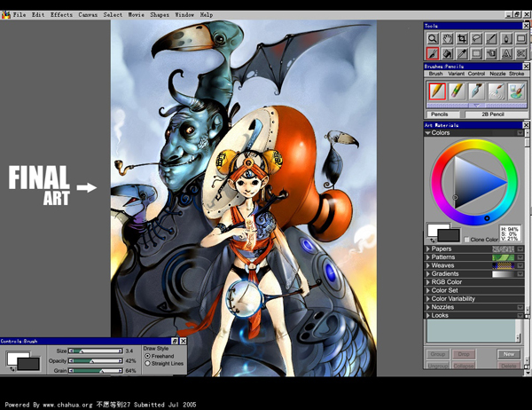Open the Gradients dropdown arrow menu
This screenshot has width=532, height=410.
point(520,274)
